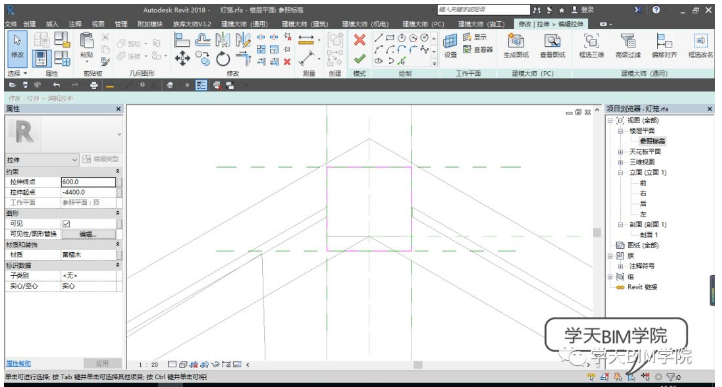Toggle the Visible (可见) checkbox

pos(66,223)
